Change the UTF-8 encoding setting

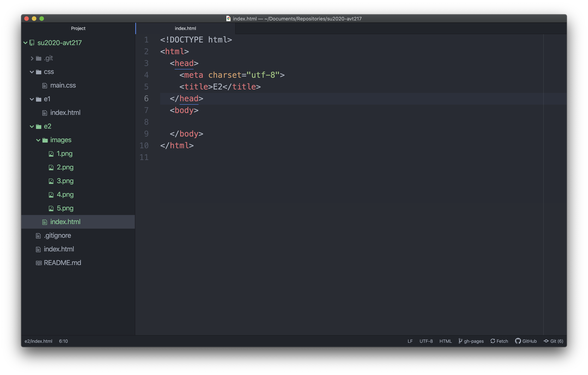pyautogui.click(x=426, y=341)
